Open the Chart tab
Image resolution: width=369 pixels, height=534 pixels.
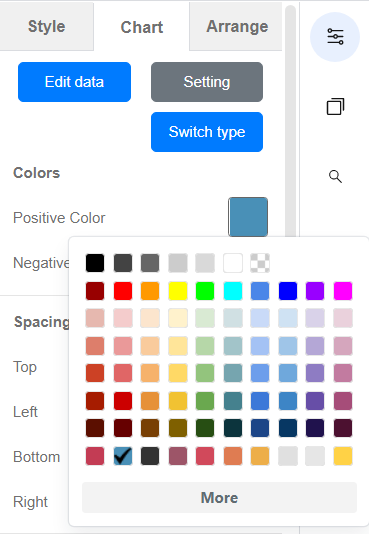142,27
